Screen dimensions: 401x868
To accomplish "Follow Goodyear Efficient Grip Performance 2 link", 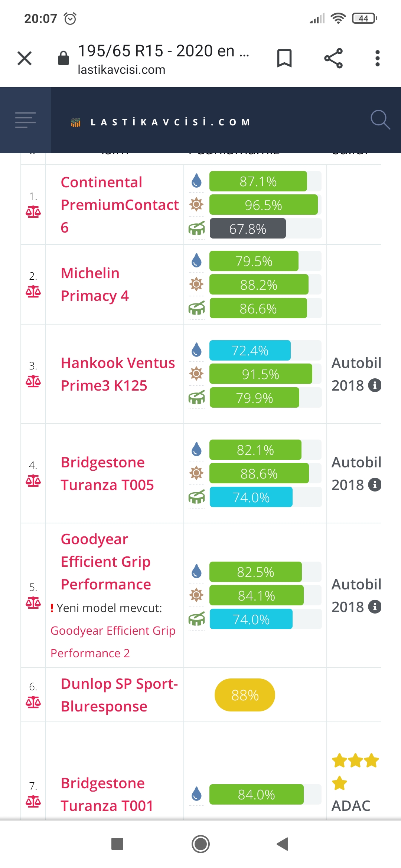I will (113, 642).
